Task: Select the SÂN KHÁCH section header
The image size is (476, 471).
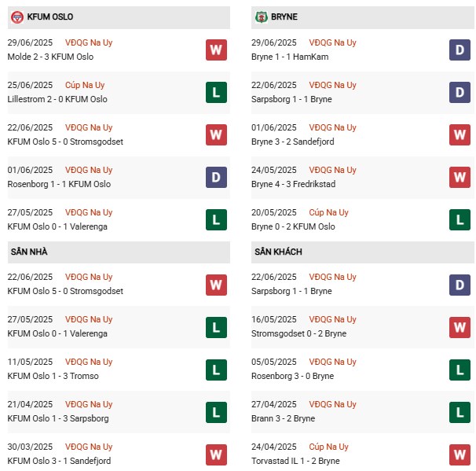Action: click(278, 252)
